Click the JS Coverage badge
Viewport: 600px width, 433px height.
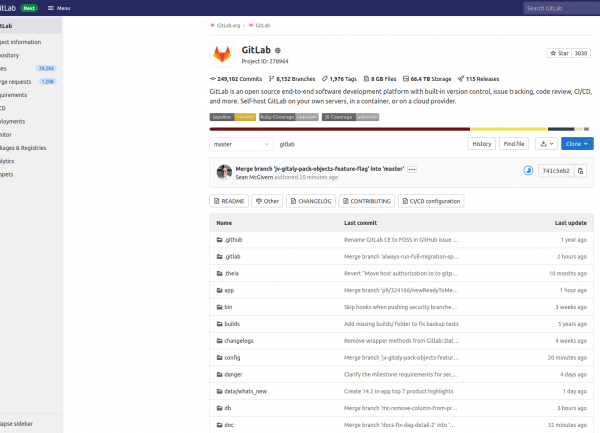[x=351, y=117]
